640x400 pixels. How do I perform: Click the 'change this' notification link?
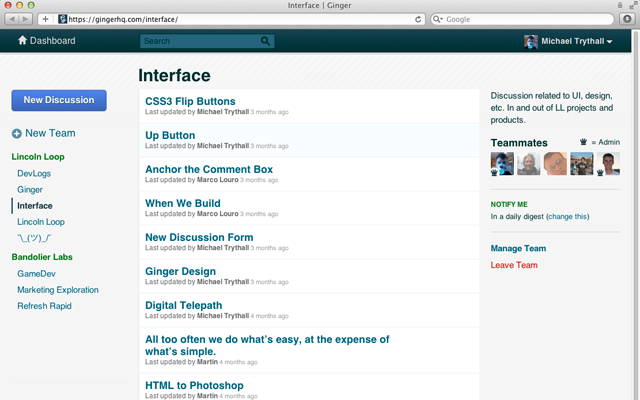567,216
